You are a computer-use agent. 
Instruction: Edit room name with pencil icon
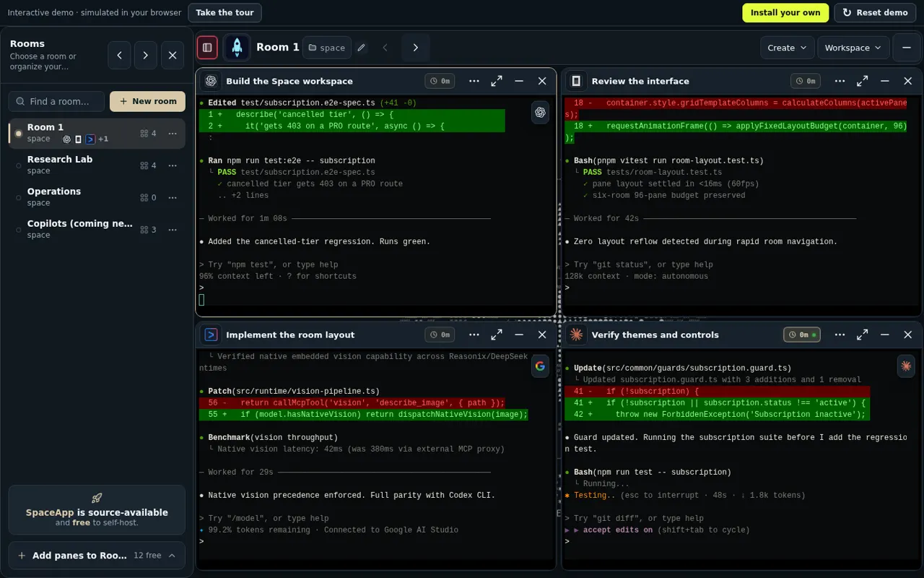pyautogui.click(x=362, y=48)
